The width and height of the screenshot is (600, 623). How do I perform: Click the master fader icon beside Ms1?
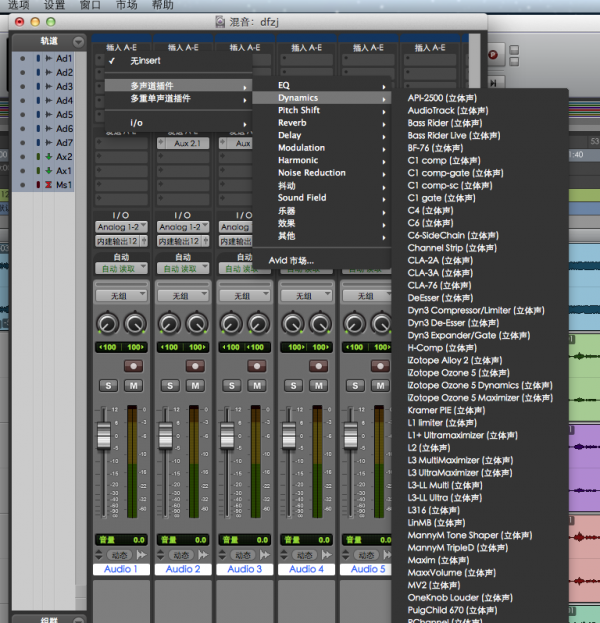point(48,185)
